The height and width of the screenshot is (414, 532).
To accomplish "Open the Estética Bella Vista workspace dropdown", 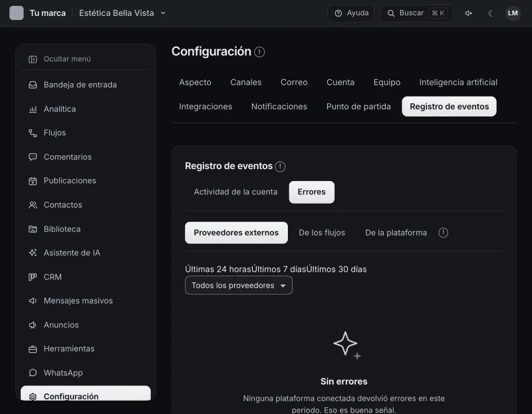I will pyautogui.click(x=122, y=13).
